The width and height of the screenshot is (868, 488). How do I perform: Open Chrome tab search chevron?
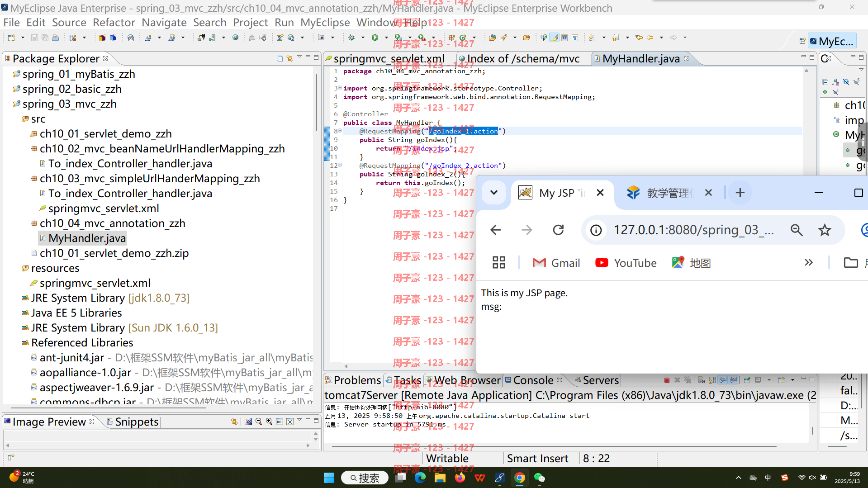click(494, 193)
